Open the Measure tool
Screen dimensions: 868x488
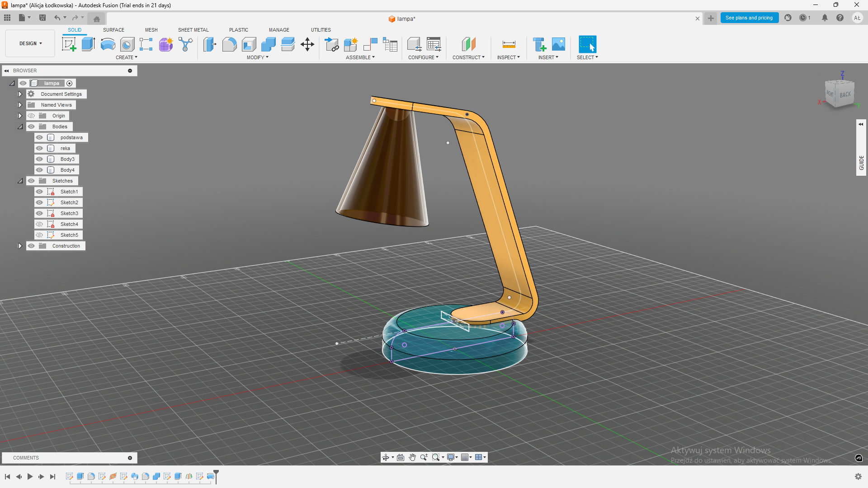click(509, 44)
